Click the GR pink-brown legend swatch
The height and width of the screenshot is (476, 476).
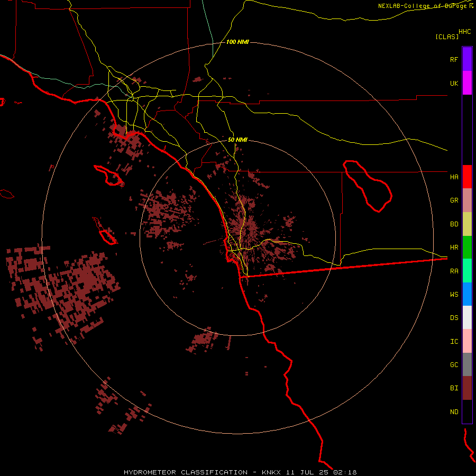tap(467, 200)
